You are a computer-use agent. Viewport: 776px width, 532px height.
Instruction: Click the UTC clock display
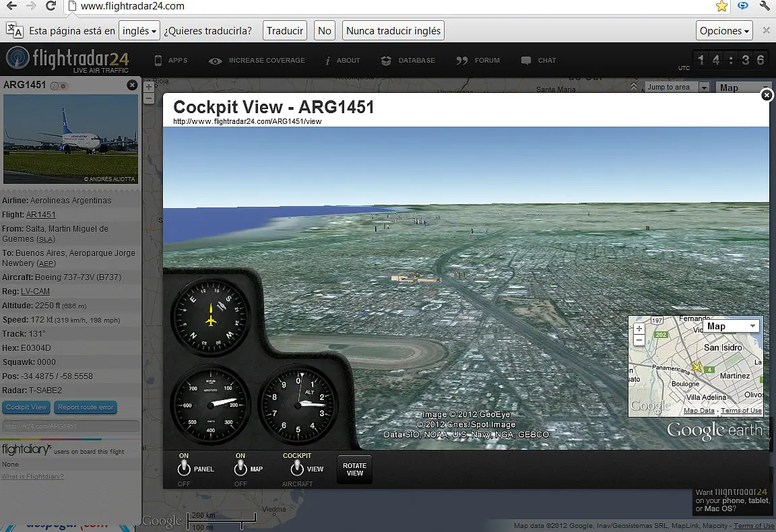730,60
